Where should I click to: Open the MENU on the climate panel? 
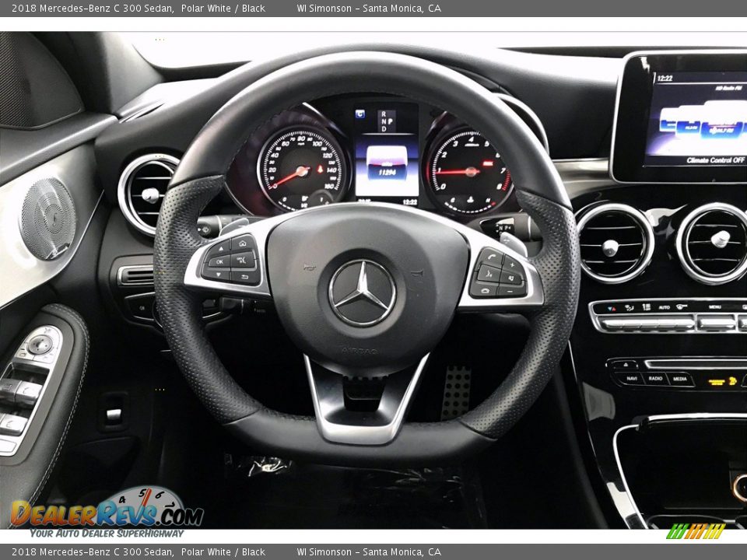tap(715, 306)
